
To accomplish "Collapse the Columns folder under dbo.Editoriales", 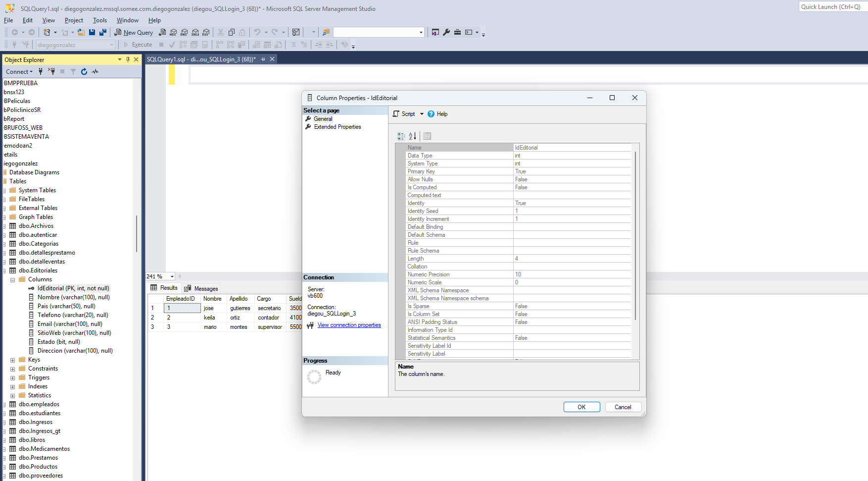I will (x=12, y=279).
